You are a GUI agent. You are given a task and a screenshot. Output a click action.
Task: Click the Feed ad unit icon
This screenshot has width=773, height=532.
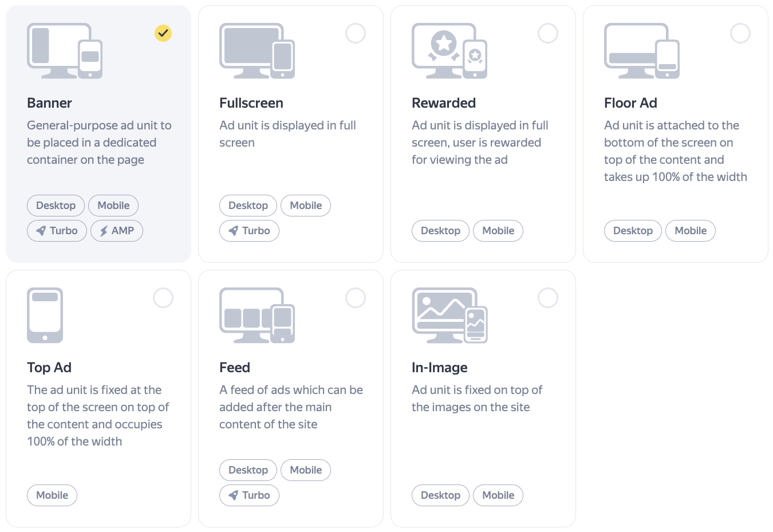click(257, 316)
